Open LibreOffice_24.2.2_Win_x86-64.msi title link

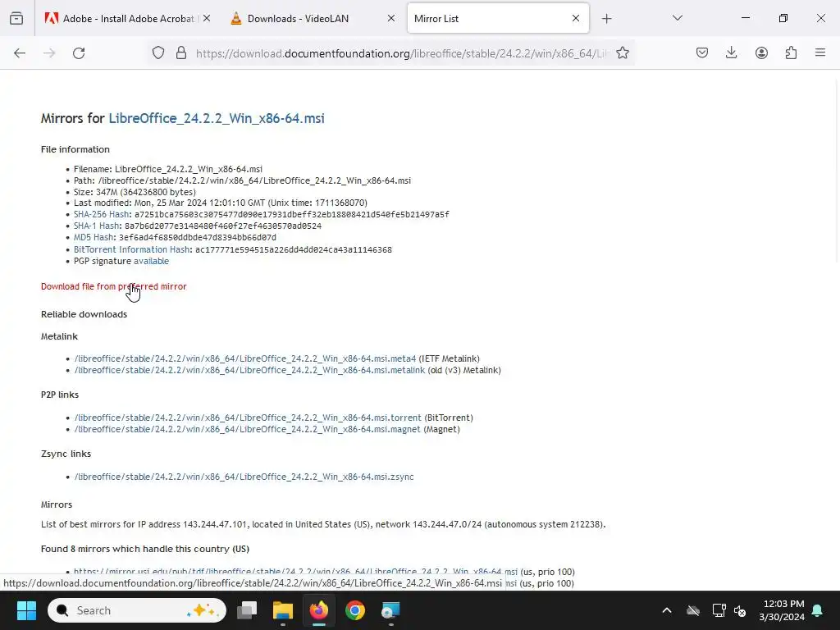point(217,118)
